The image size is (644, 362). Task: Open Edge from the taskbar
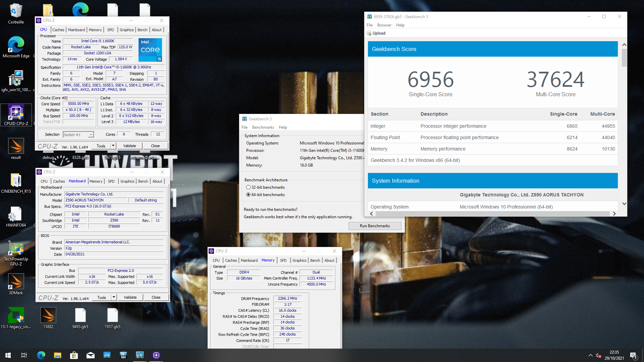[41, 355]
